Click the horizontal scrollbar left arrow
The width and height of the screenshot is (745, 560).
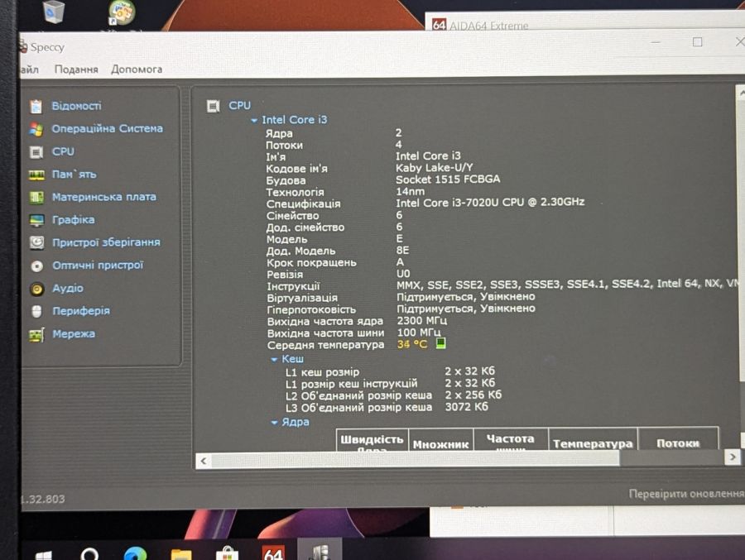click(x=204, y=461)
